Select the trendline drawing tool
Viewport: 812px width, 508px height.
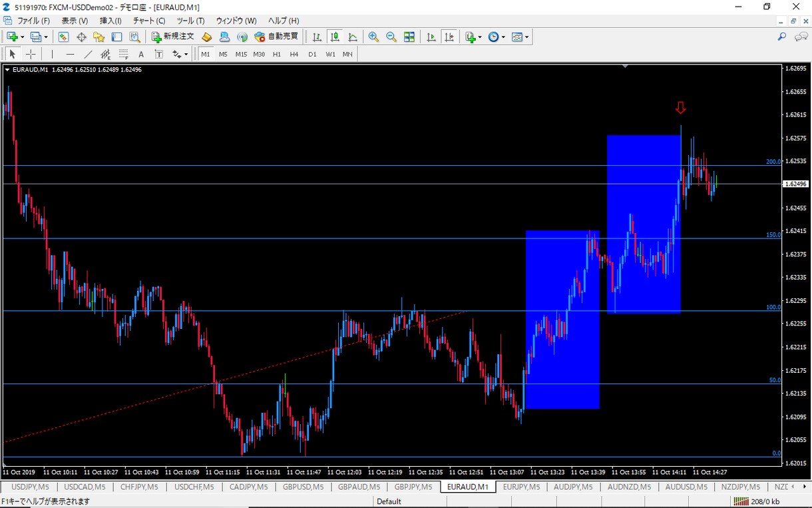click(89, 54)
